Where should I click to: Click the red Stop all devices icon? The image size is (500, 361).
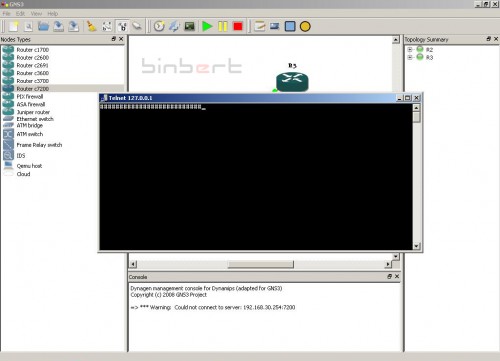tap(238, 26)
